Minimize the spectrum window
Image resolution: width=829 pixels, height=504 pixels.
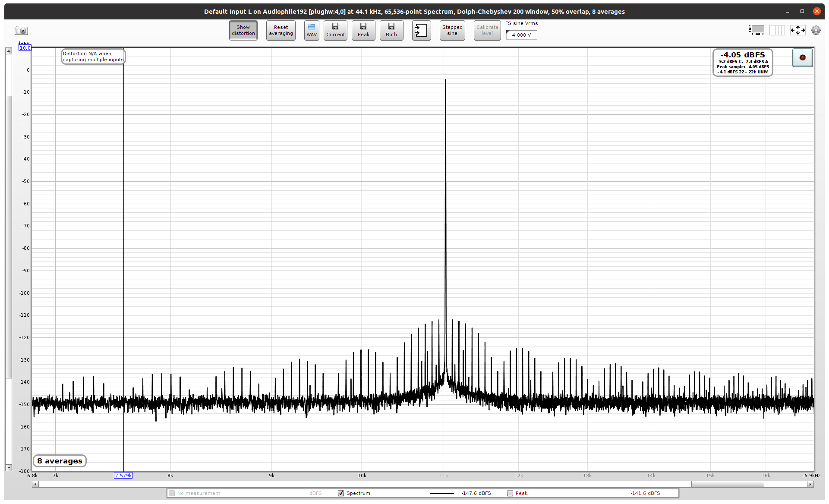coord(788,12)
